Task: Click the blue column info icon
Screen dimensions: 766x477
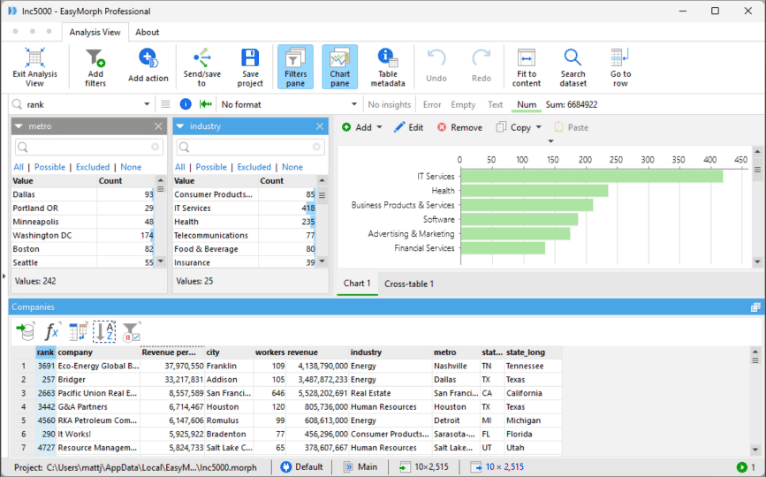Action: [x=185, y=104]
